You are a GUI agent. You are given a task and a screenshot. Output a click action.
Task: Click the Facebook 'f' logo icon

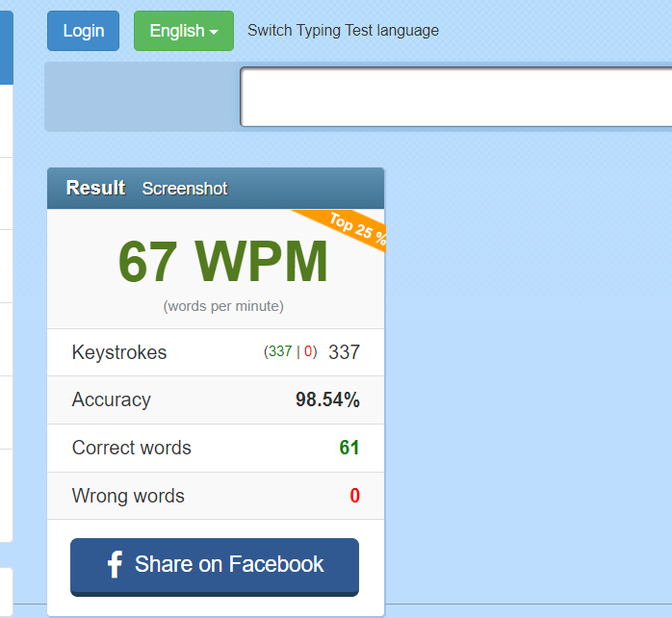tap(115, 564)
